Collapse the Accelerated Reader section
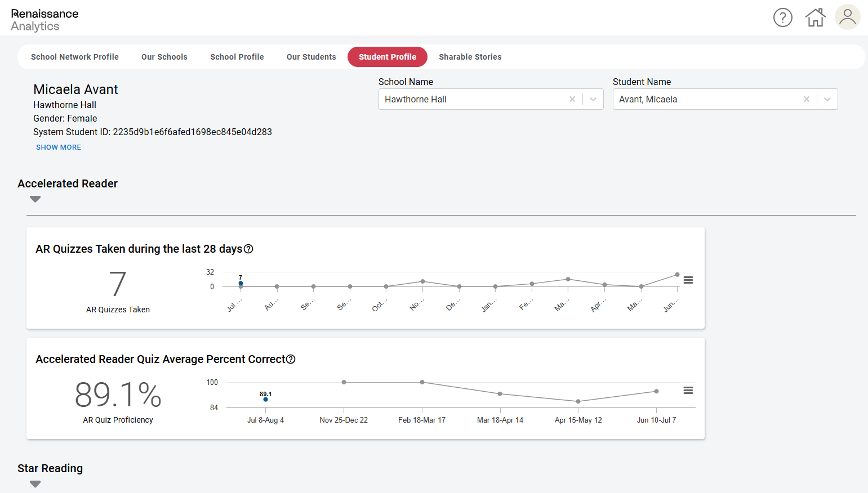 pos(35,199)
